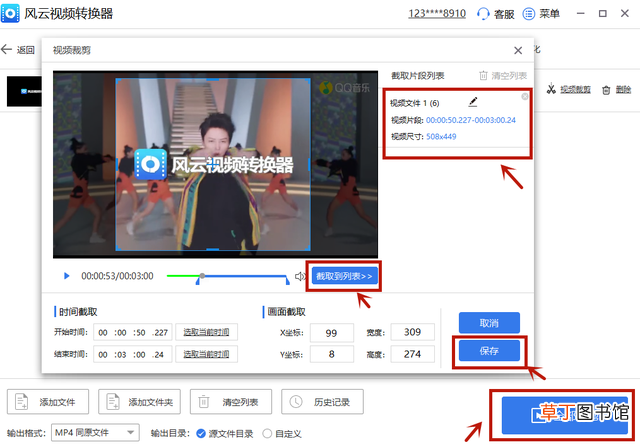Click the 清空列表 trash icon in clip list

(x=483, y=76)
